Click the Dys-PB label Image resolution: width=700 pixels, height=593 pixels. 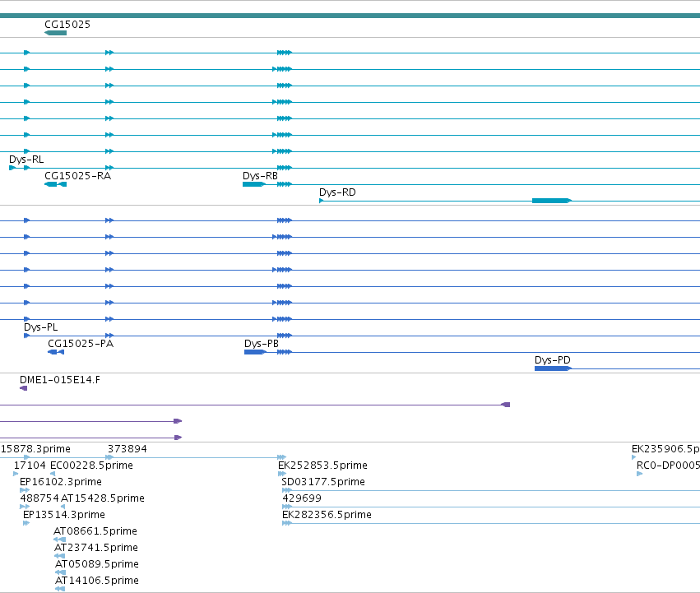click(262, 344)
